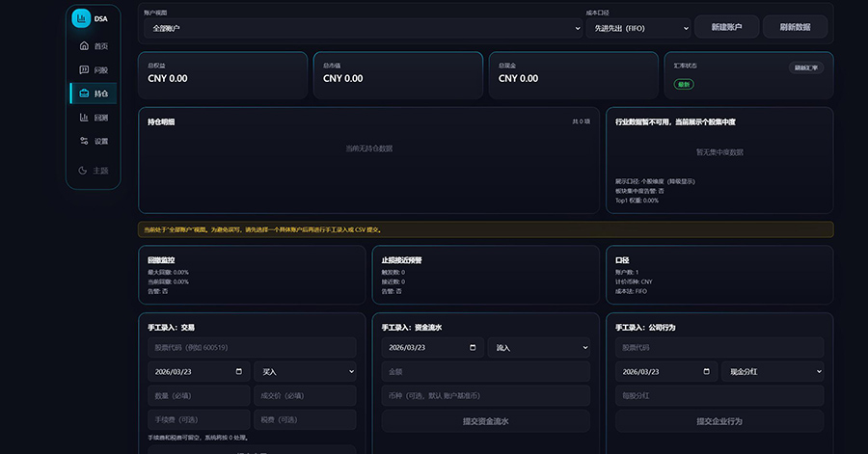868x454 pixels.
Task: Open the 设置 sliders icon in sidebar
Action: point(84,141)
